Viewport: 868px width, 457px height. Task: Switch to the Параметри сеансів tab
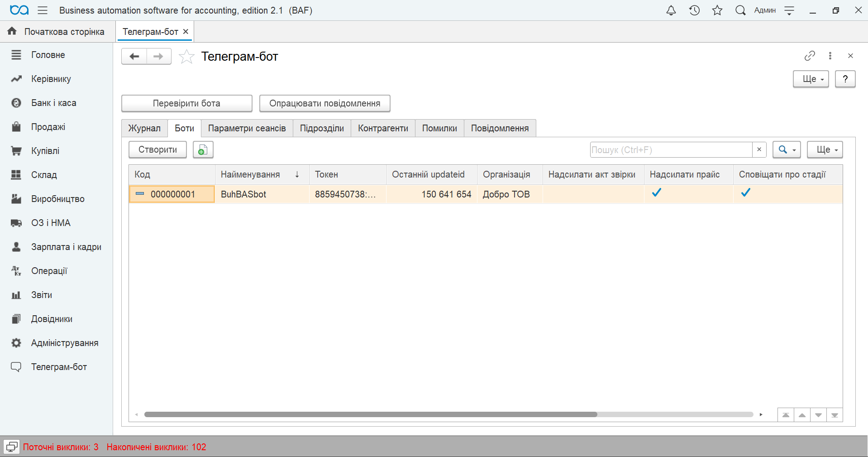pos(247,128)
